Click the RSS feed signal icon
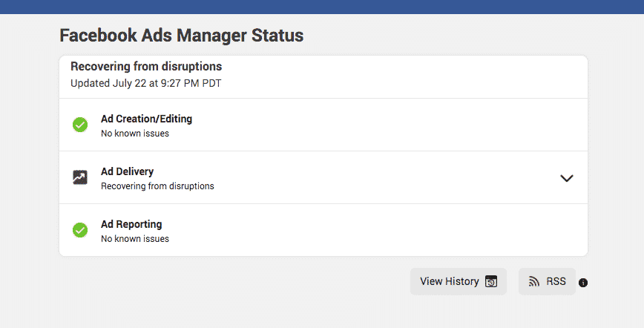The width and height of the screenshot is (644, 328). tap(533, 281)
